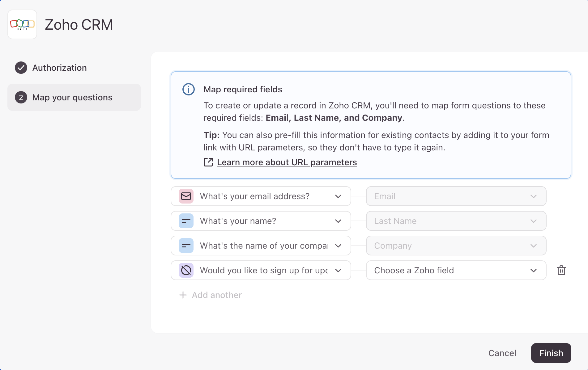Click the short text icon for name question
The image size is (588, 370).
click(186, 221)
